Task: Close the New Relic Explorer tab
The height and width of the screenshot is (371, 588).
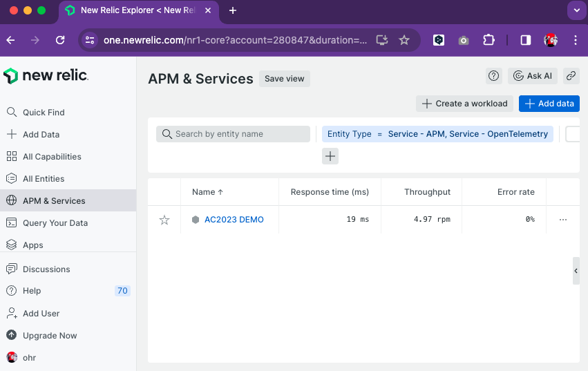Action: [208, 10]
